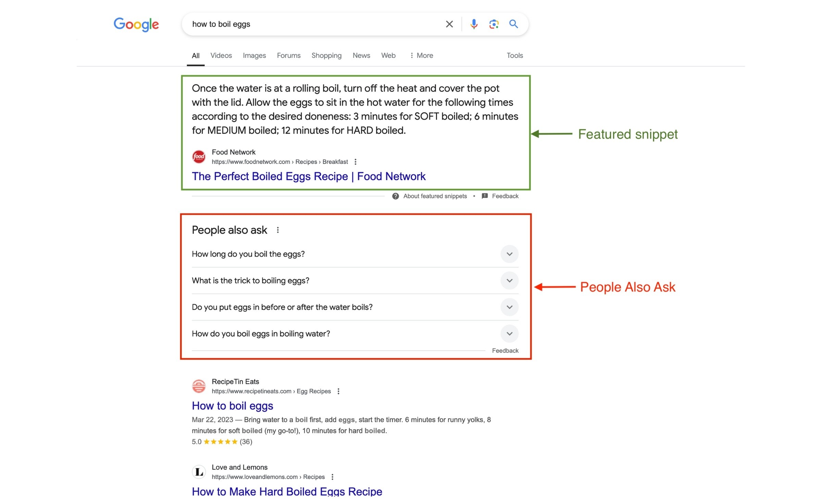Click the feedback flag icon below the snippet
Viewport: 822px width, 504px height.
coord(484,196)
